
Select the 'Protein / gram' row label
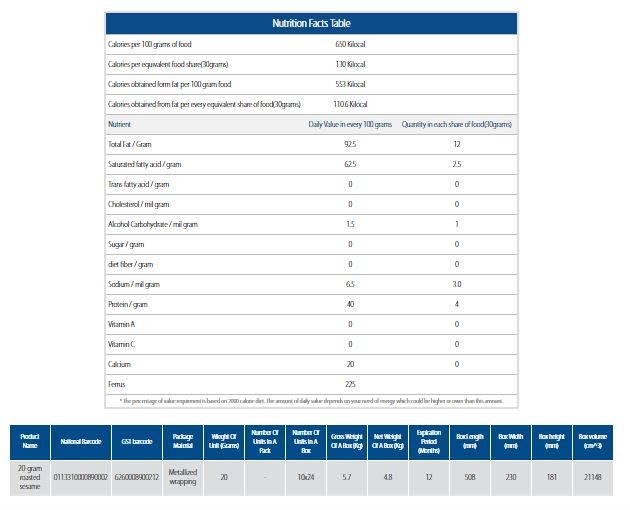tap(127, 304)
